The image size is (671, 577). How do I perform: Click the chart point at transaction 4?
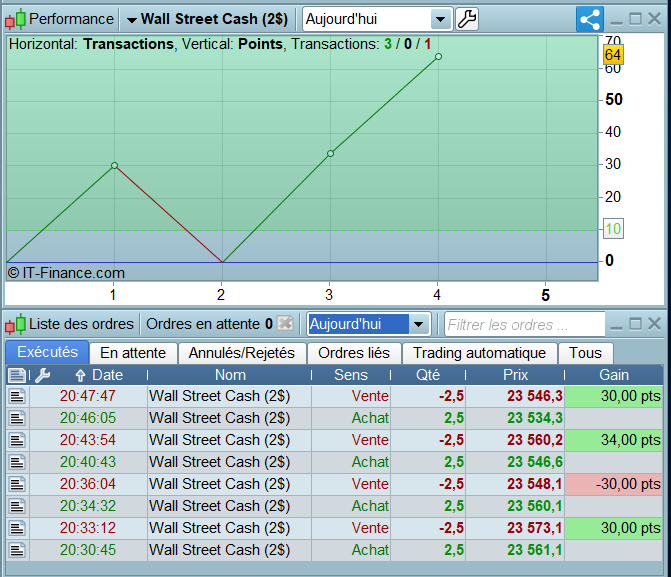click(438, 57)
